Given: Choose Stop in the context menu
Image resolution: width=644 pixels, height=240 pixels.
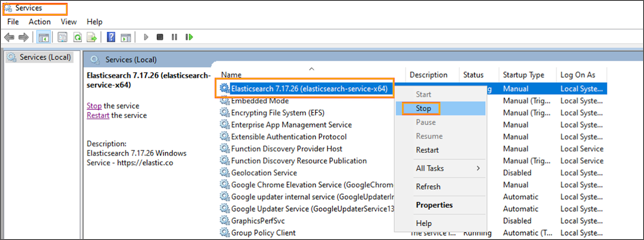Looking at the screenshot, I should (423, 108).
